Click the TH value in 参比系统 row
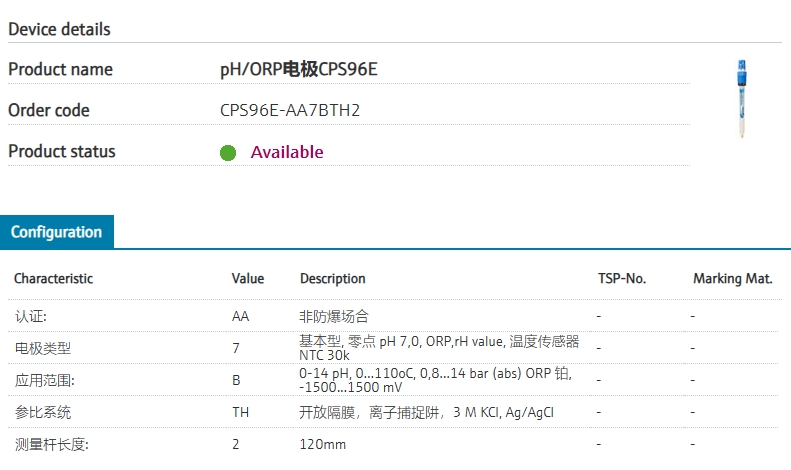Viewport: 791px width, 470px height. [241, 413]
